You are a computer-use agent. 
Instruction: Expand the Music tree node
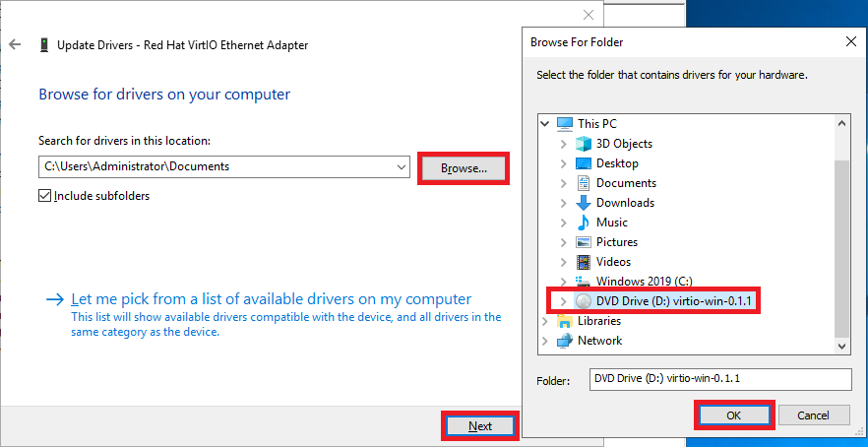tap(564, 223)
